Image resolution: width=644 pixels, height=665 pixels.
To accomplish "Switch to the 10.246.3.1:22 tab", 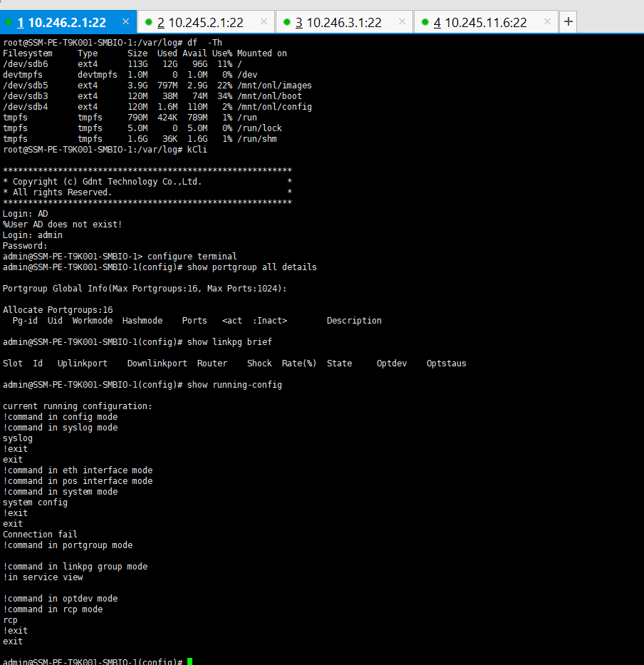I will pyautogui.click(x=344, y=23).
